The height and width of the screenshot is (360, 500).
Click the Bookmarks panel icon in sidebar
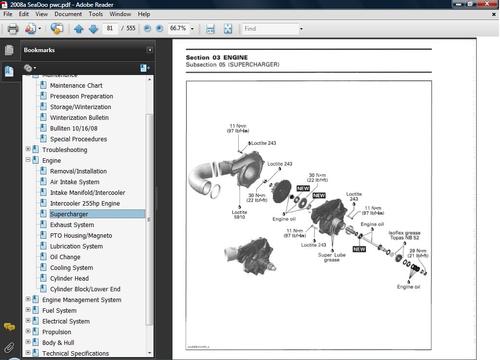[x=9, y=71]
